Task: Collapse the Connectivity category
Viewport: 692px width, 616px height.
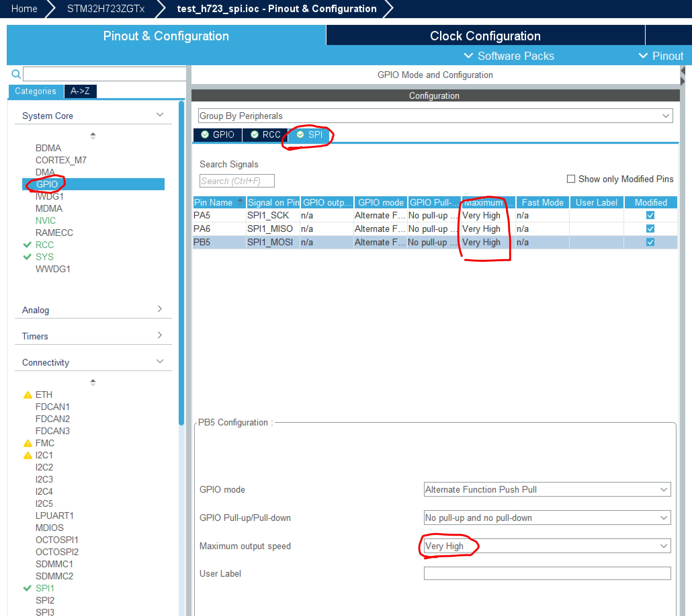Action: click(160, 361)
